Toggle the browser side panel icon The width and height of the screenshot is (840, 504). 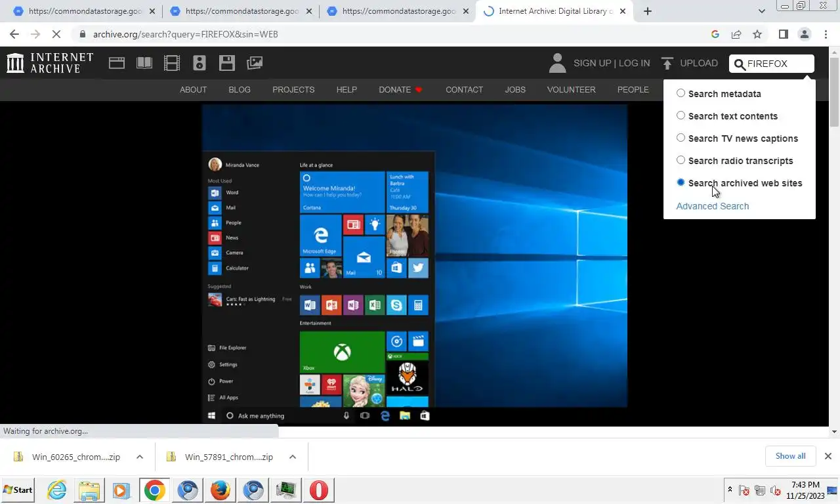[x=783, y=34]
